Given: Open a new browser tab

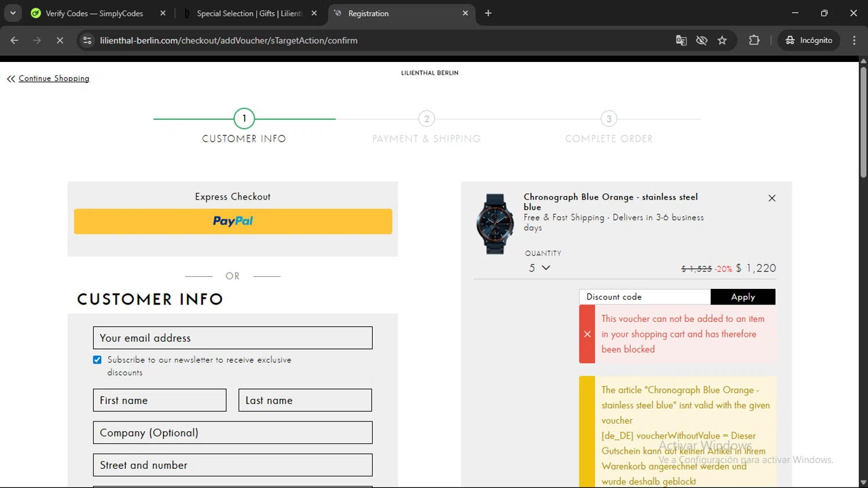Looking at the screenshot, I should [x=488, y=13].
